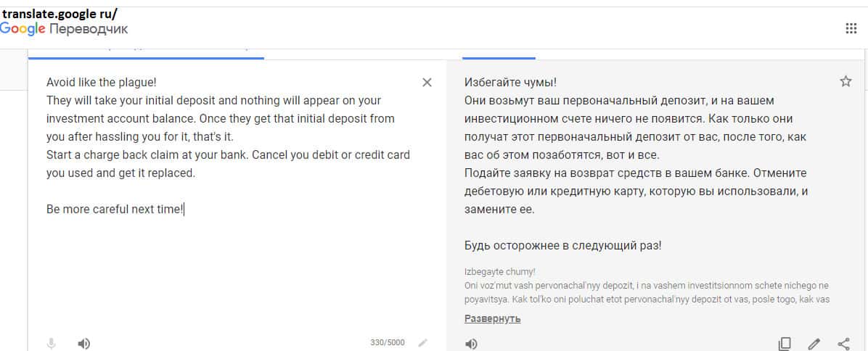The height and width of the screenshot is (351, 868).
Task: Click the microphone voice input icon
Action: [x=52, y=343]
